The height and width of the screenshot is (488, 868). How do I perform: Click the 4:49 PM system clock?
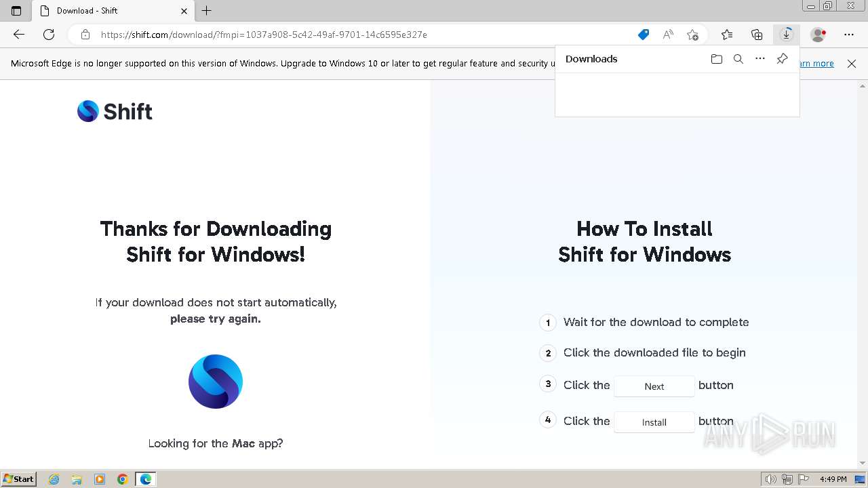click(x=833, y=479)
